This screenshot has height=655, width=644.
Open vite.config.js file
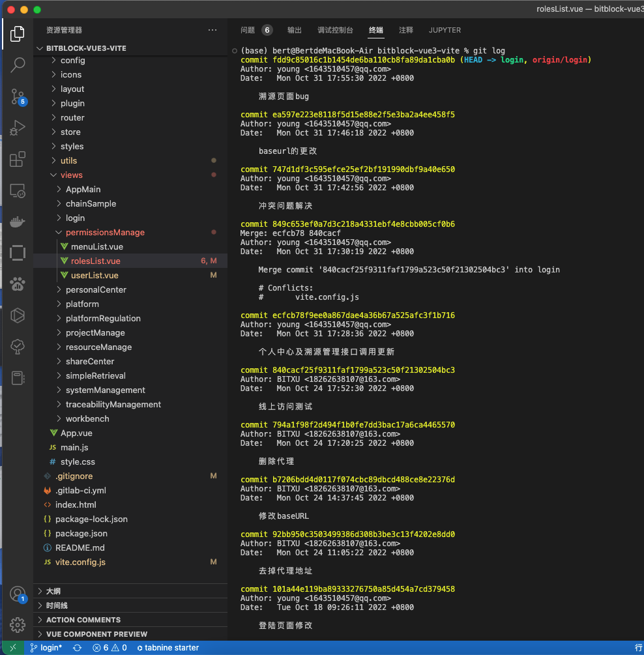click(130, 562)
